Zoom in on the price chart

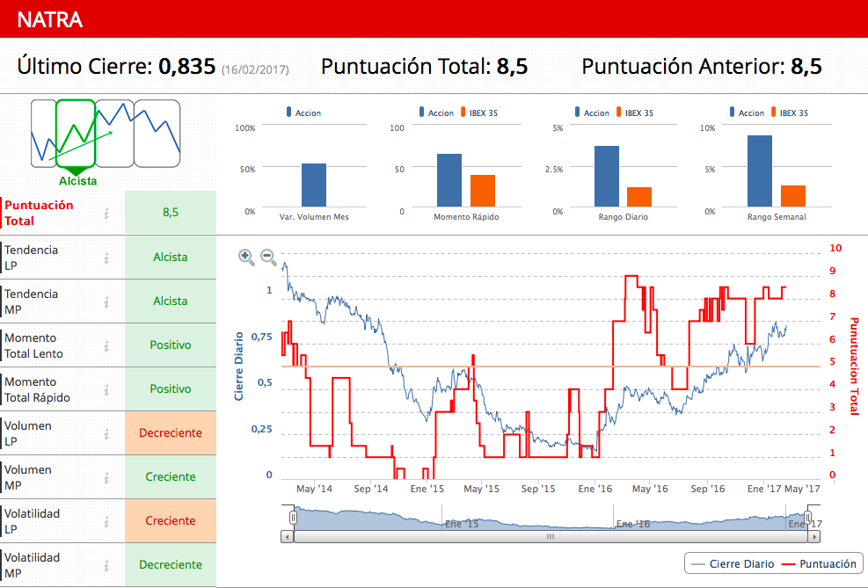point(245,258)
